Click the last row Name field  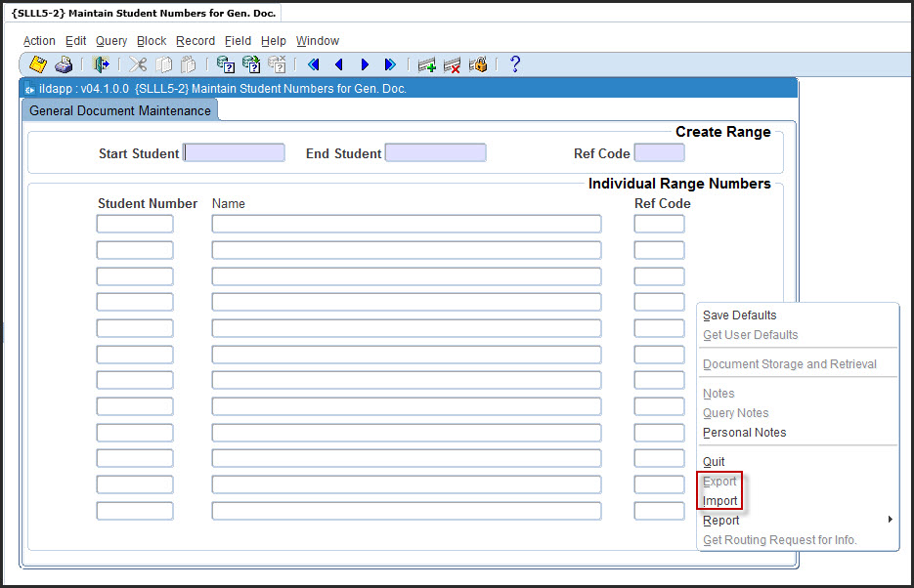(x=407, y=511)
